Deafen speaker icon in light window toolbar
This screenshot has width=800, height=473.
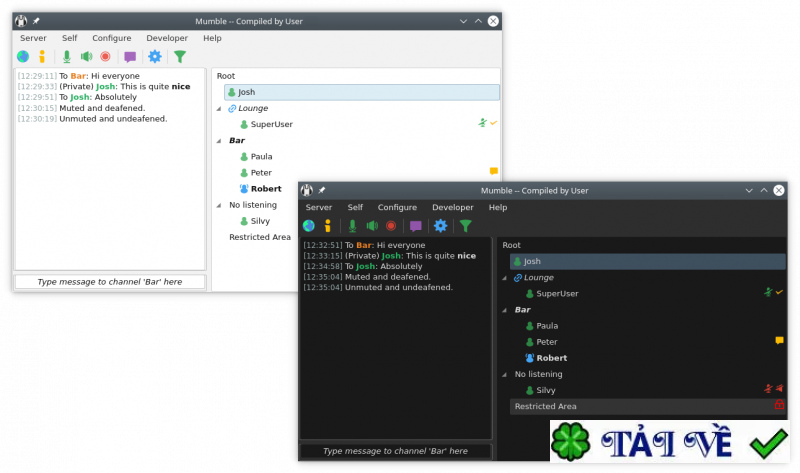(86, 57)
